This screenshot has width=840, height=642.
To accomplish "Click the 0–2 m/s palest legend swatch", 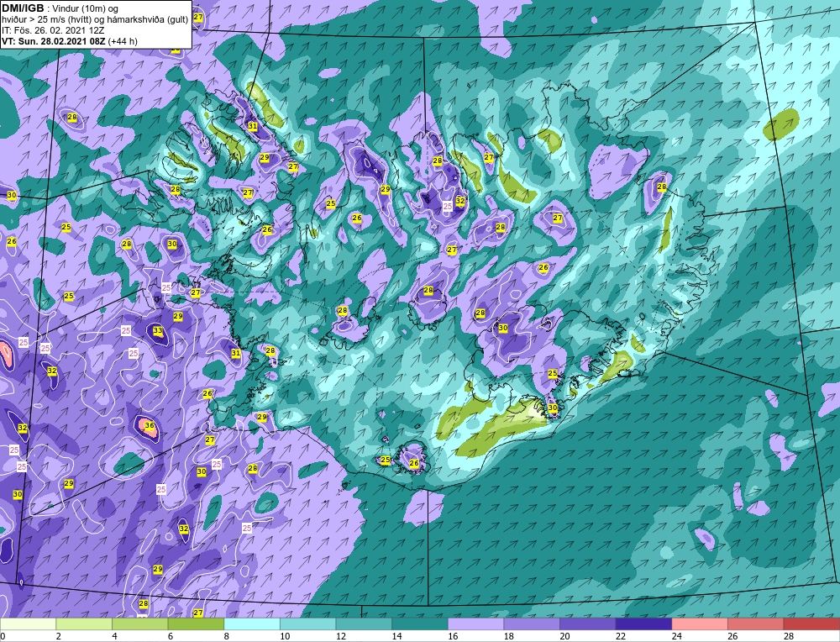I will click(28, 624).
